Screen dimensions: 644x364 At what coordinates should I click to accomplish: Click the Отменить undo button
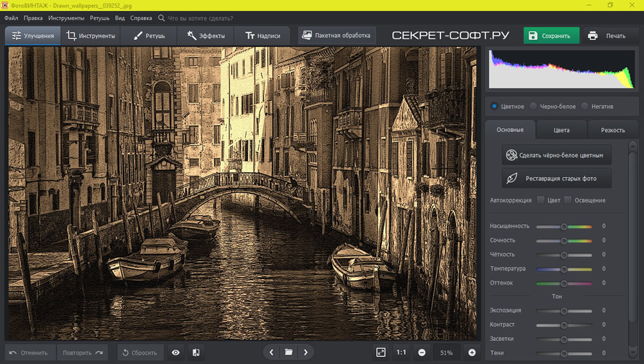click(30, 352)
